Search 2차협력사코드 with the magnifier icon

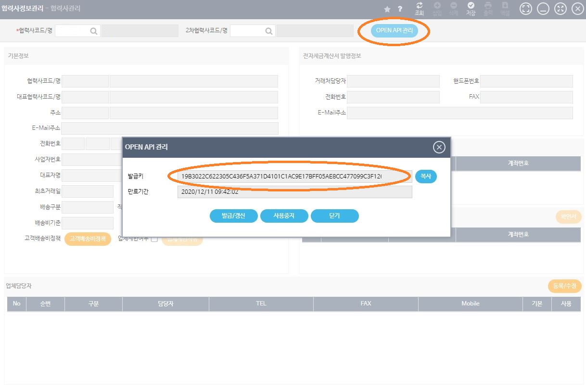pos(269,31)
